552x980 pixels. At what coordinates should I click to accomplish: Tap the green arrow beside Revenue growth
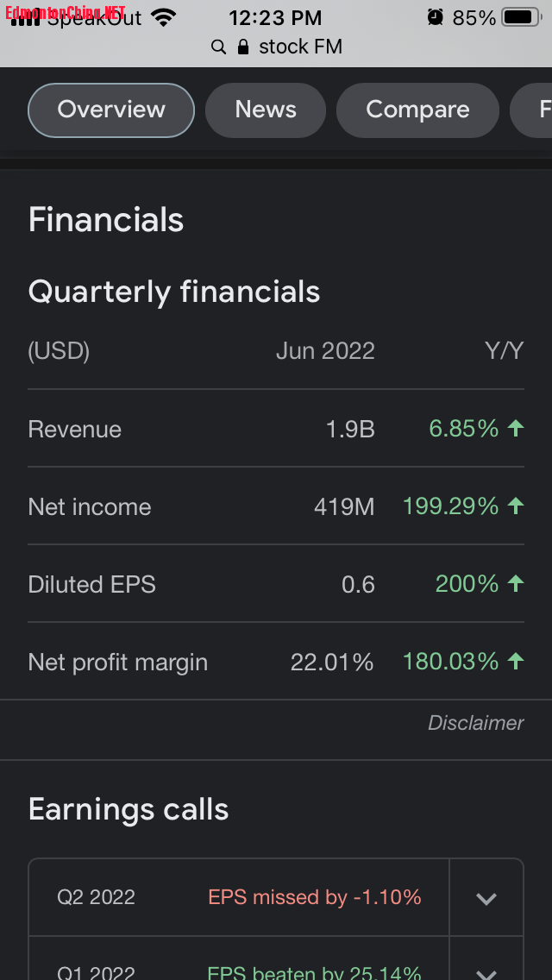516,428
